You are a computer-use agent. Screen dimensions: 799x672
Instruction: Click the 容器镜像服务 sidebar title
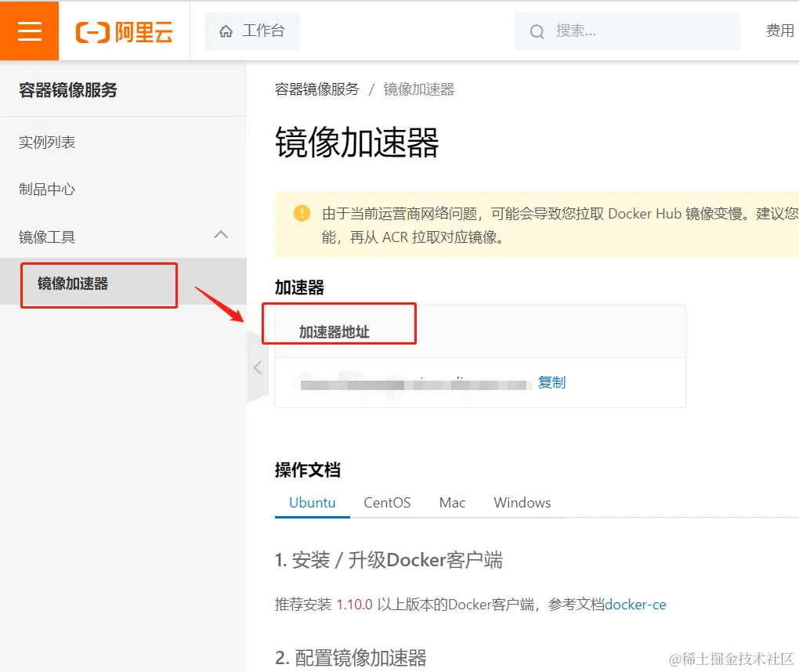click(68, 90)
